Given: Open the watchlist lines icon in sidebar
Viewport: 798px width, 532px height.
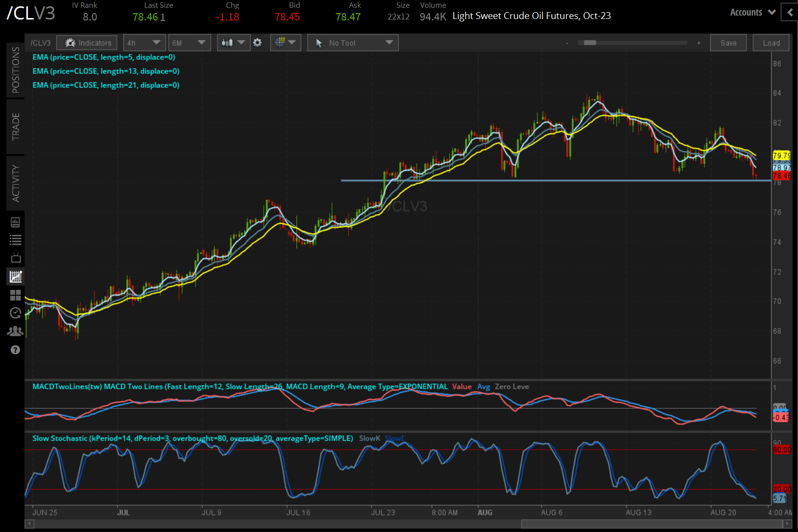Looking at the screenshot, I should coord(16,240).
